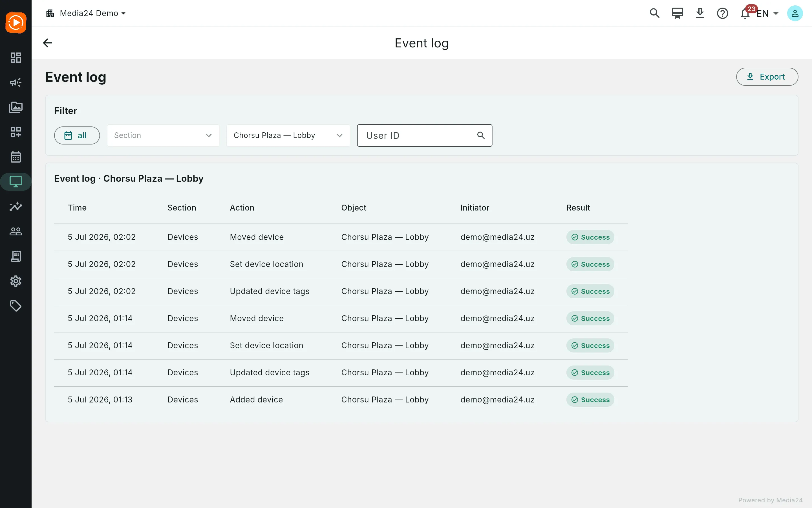
Task: Click 'Added device' action cell
Action: tap(256, 399)
